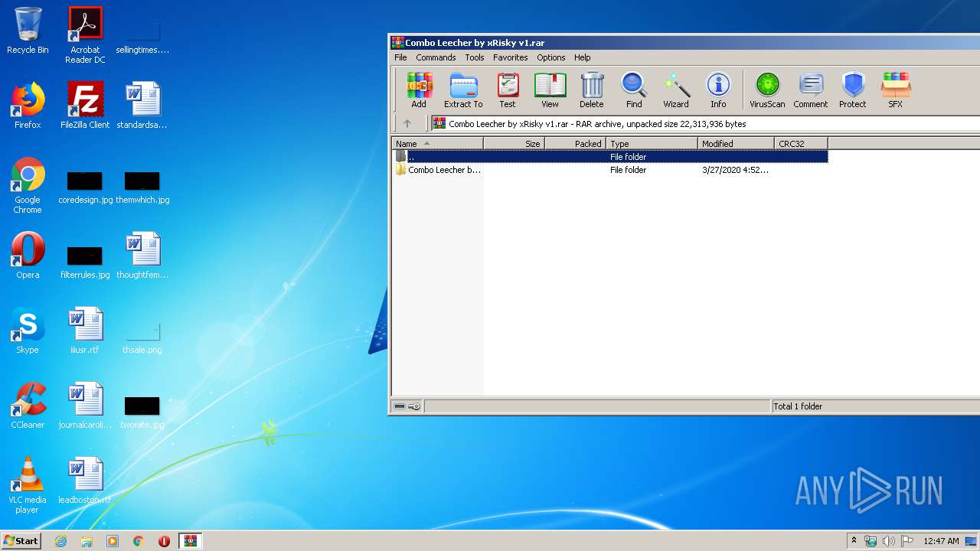This screenshot has height=551, width=980.
Task: Open Opera from the taskbar
Action: pyautogui.click(x=164, y=541)
